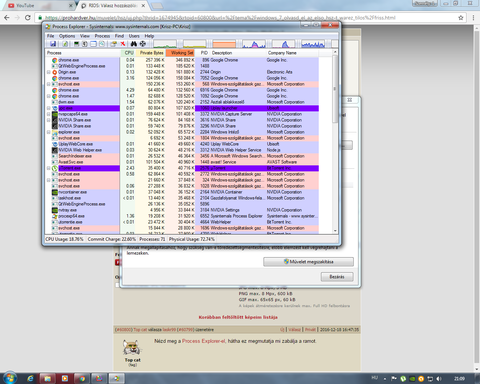Open the Korábban feltöltött képeim listája link
480x384 pixels.
coord(238,317)
